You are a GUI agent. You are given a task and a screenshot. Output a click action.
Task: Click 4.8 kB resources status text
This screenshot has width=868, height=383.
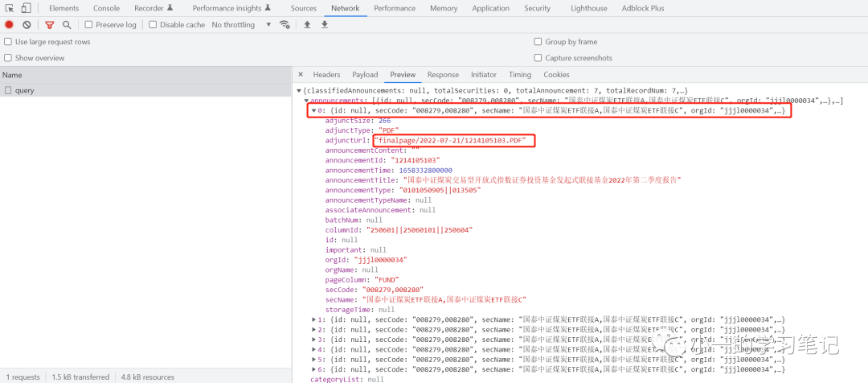coord(148,377)
